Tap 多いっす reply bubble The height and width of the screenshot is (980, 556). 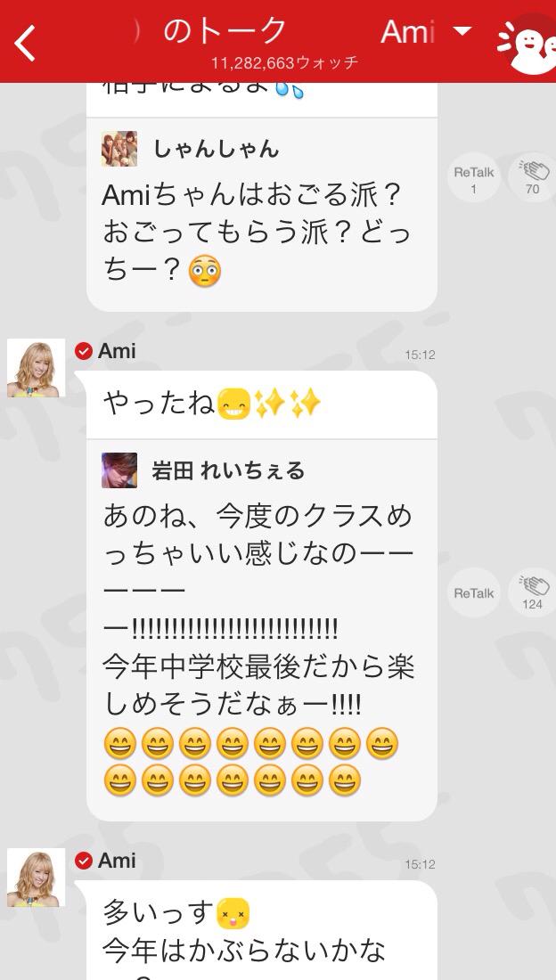pyautogui.click(x=261, y=930)
